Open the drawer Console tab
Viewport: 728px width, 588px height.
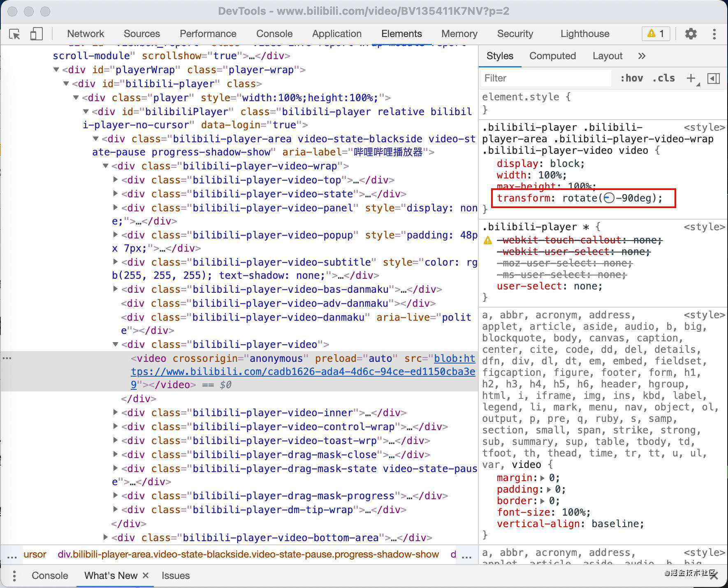click(50, 576)
